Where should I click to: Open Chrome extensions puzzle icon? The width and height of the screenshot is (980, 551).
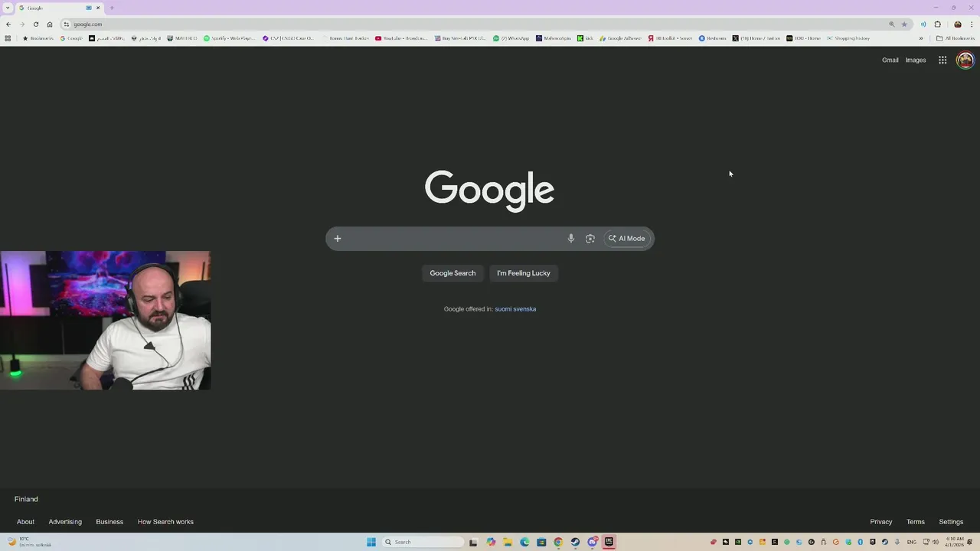coord(937,24)
